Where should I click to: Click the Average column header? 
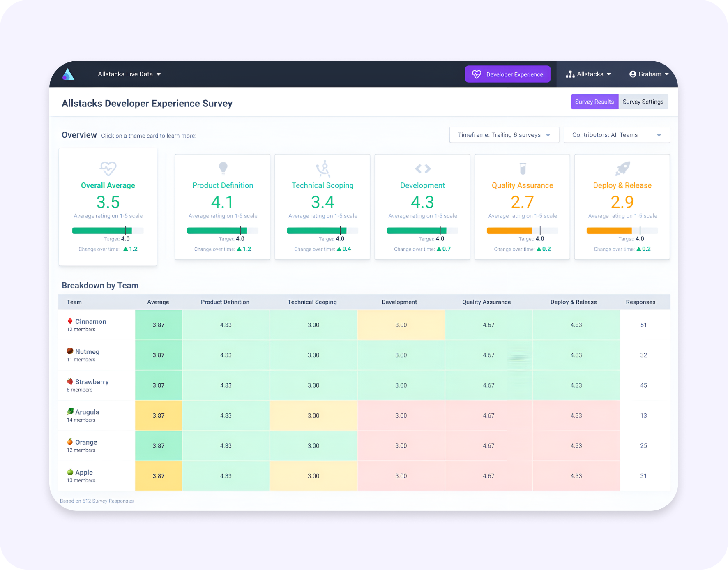tap(158, 302)
